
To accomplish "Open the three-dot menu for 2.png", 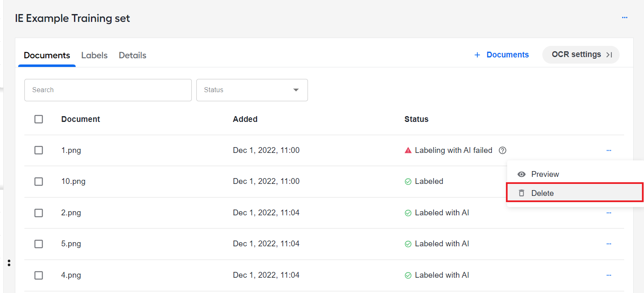I will tap(608, 213).
